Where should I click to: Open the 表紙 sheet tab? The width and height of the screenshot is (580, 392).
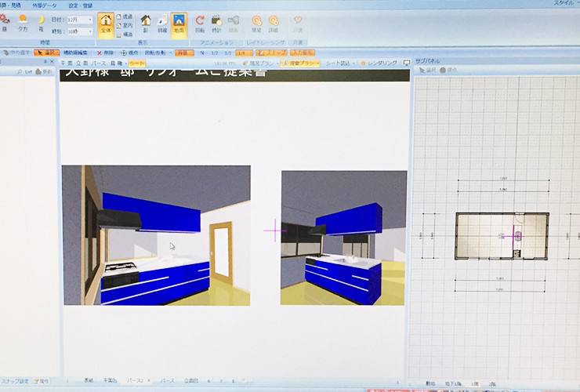(x=89, y=380)
